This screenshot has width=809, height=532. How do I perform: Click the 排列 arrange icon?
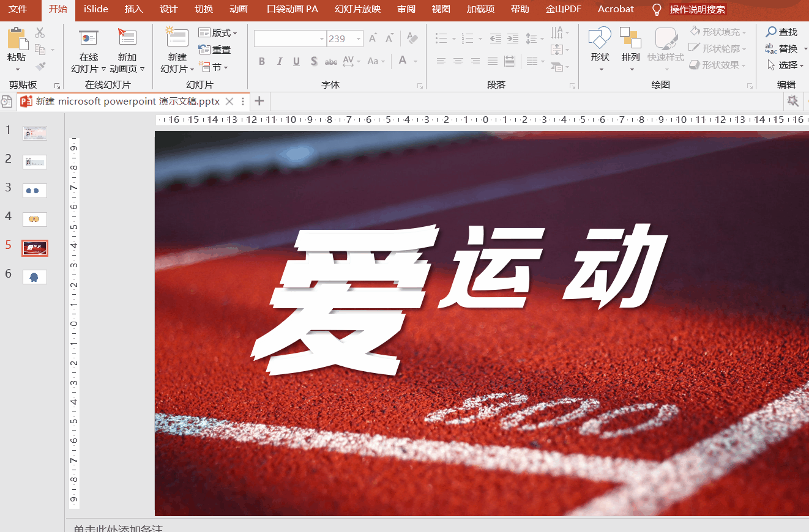pyautogui.click(x=630, y=38)
